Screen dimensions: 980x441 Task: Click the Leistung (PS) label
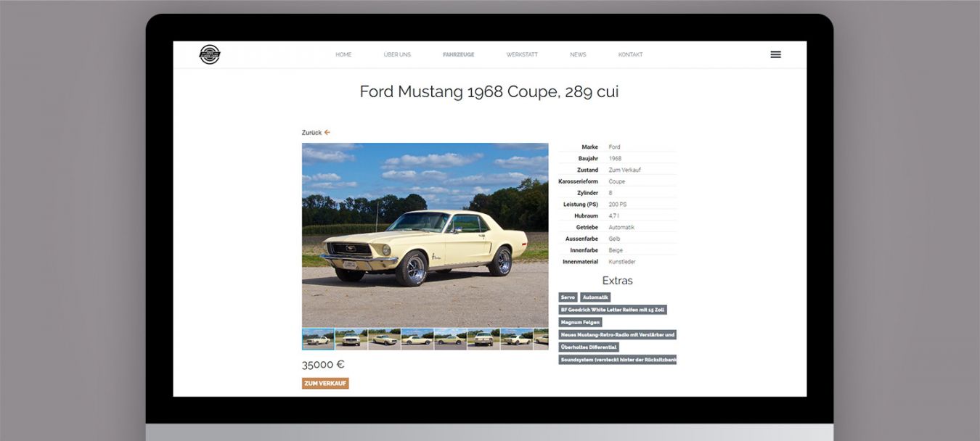coord(581,205)
